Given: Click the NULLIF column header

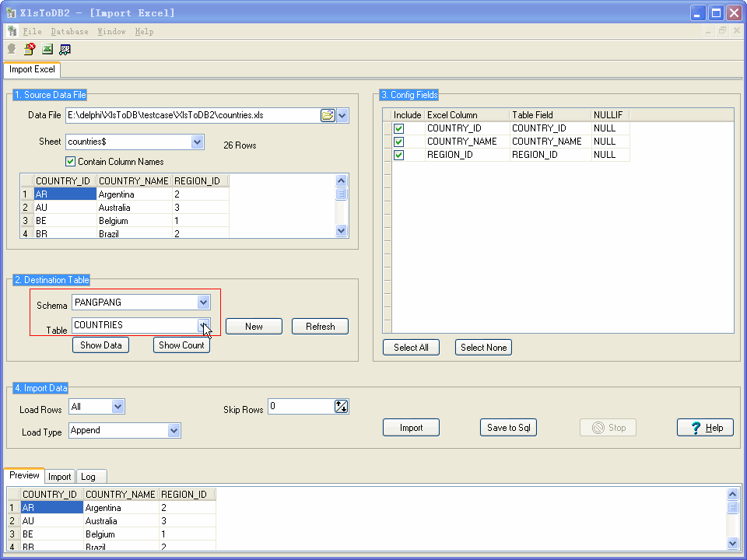Looking at the screenshot, I should click(x=610, y=115).
